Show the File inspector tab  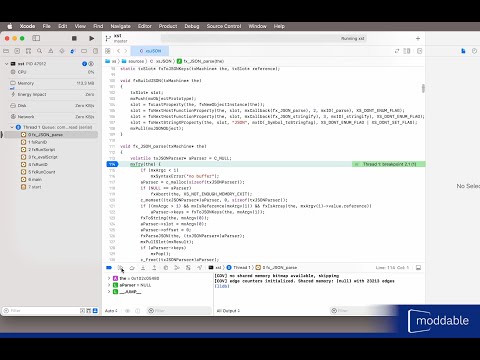(x=463, y=51)
